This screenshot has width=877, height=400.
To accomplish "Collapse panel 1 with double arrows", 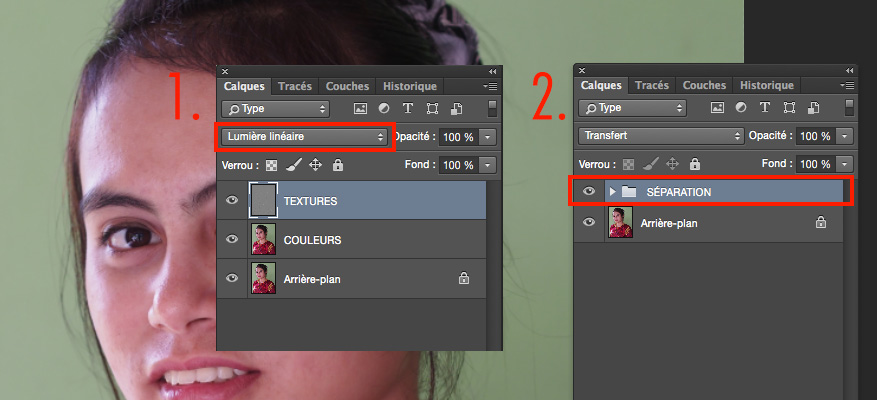I will tap(492, 72).
